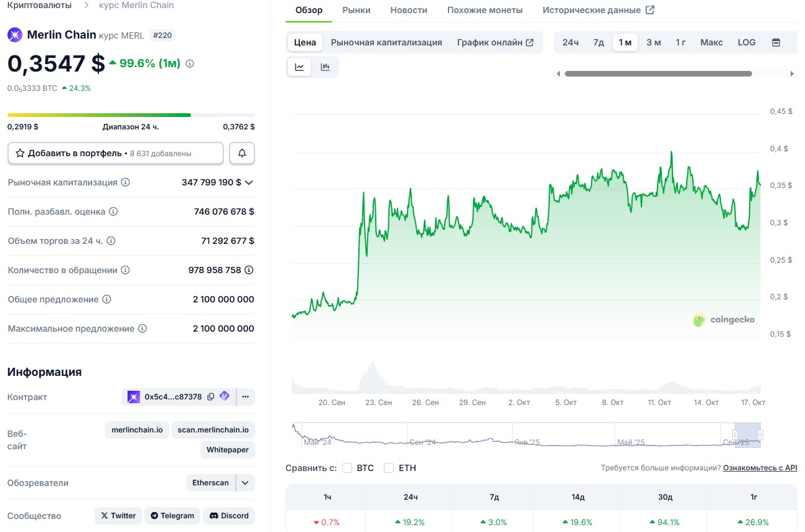The height and width of the screenshot is (532, 805).
Task: Switch to line chart view icon
Action: [299, 67]
